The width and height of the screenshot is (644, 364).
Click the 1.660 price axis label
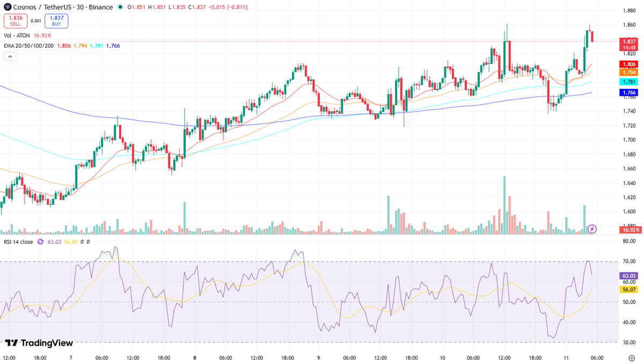click(629, 168)
